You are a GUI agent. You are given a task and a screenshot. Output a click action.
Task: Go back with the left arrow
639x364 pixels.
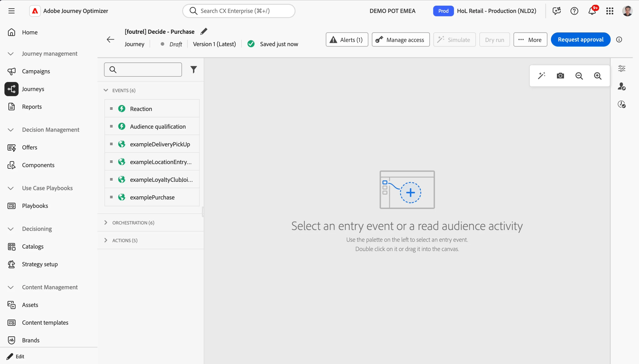pyautogui.click(x=110, y=39)
